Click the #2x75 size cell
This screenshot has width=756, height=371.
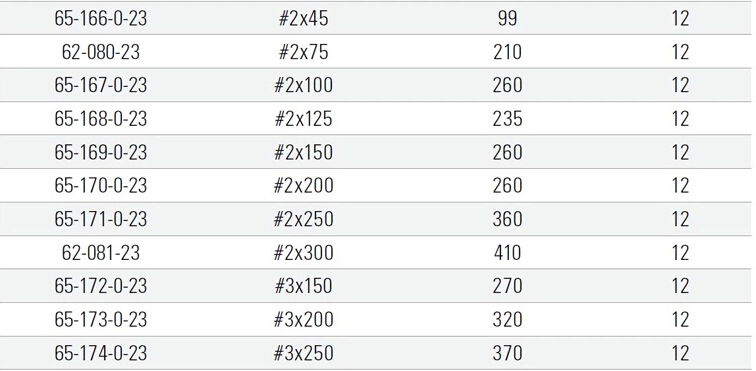coord(303,52)
